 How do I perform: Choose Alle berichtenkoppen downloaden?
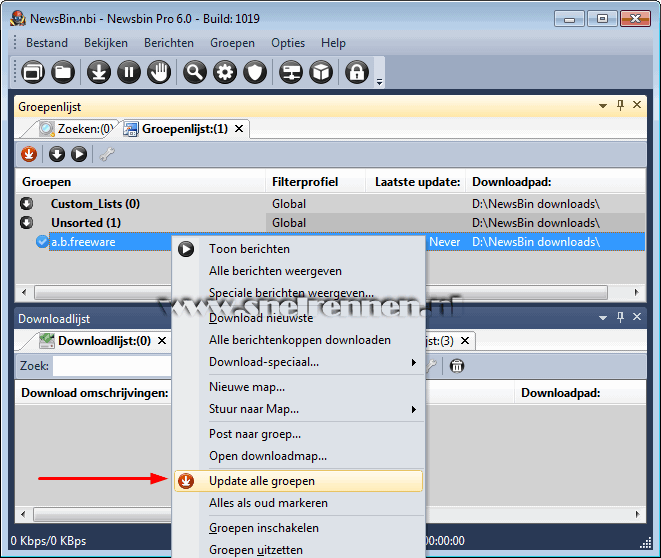(x=298, y=340)
